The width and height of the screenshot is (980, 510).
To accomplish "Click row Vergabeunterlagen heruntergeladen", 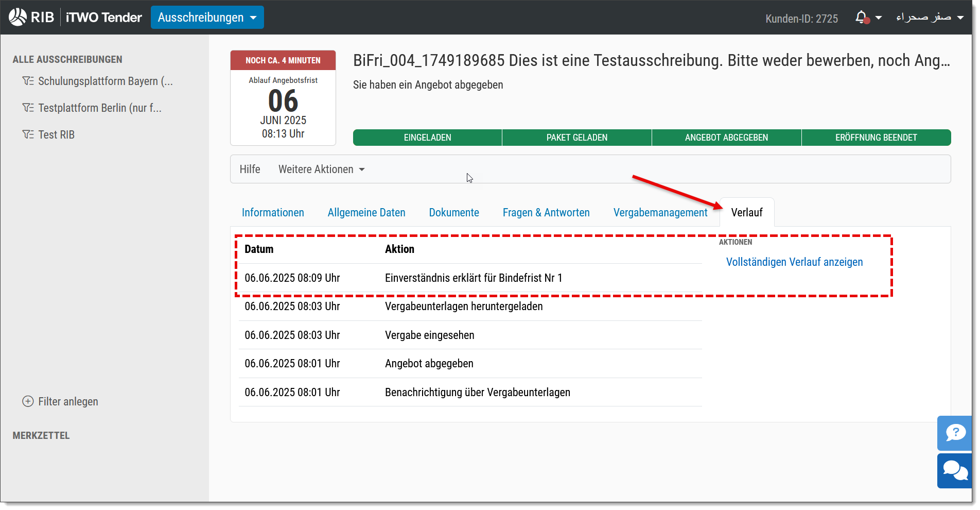I will 470,307.
